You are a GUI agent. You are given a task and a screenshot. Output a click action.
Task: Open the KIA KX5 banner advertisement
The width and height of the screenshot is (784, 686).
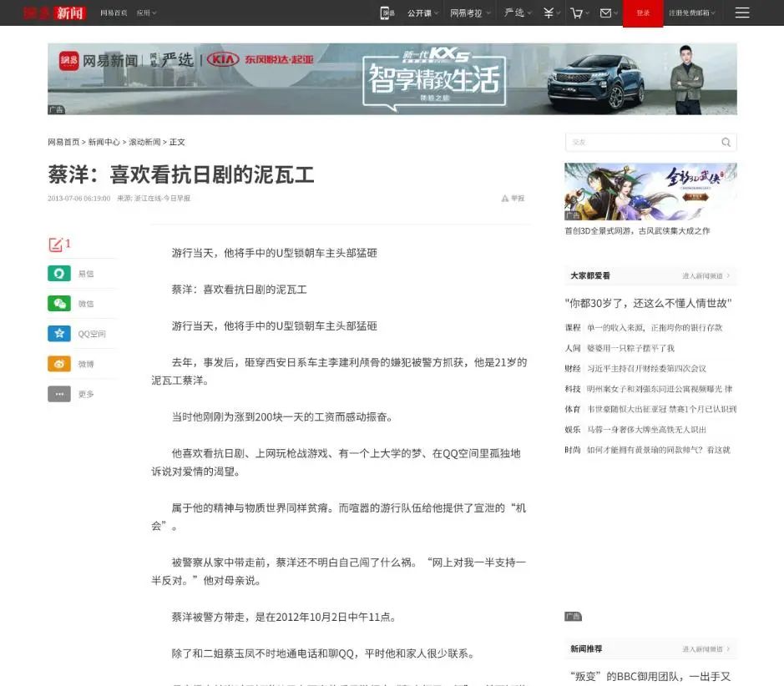(x=392, y=78)
